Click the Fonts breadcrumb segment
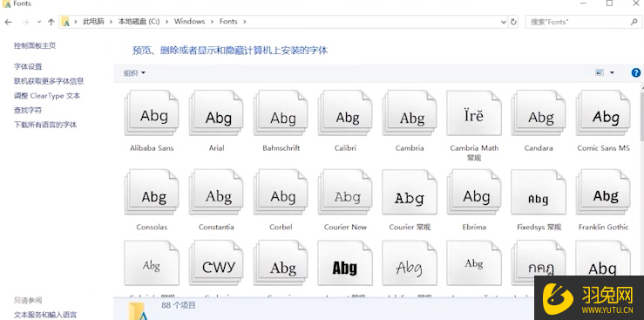644x320 pixels. click(228, 22)
